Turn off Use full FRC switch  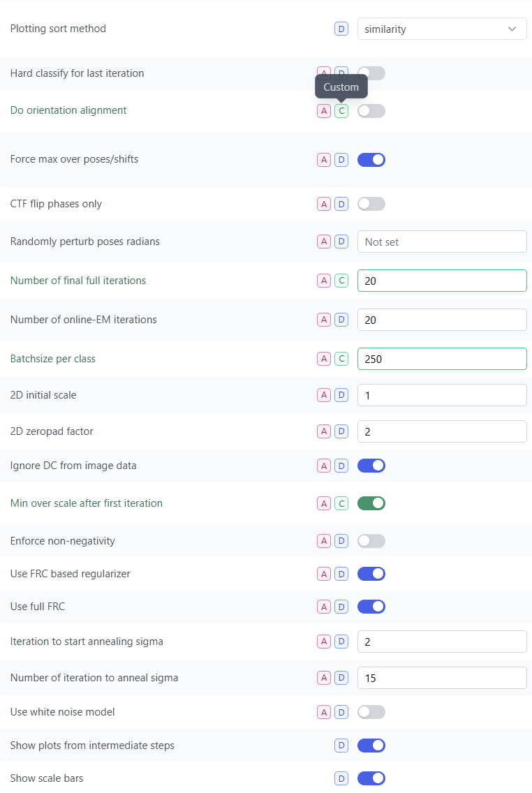(371, 607)
